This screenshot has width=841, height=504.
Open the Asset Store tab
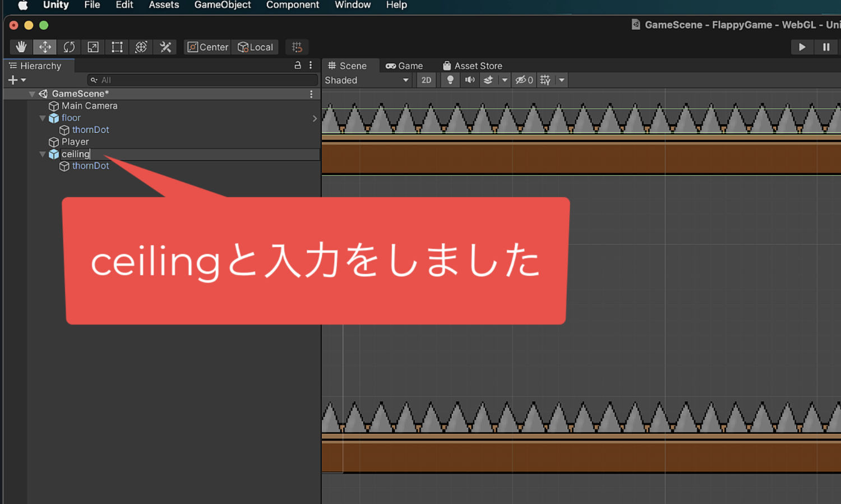point(473,66)
